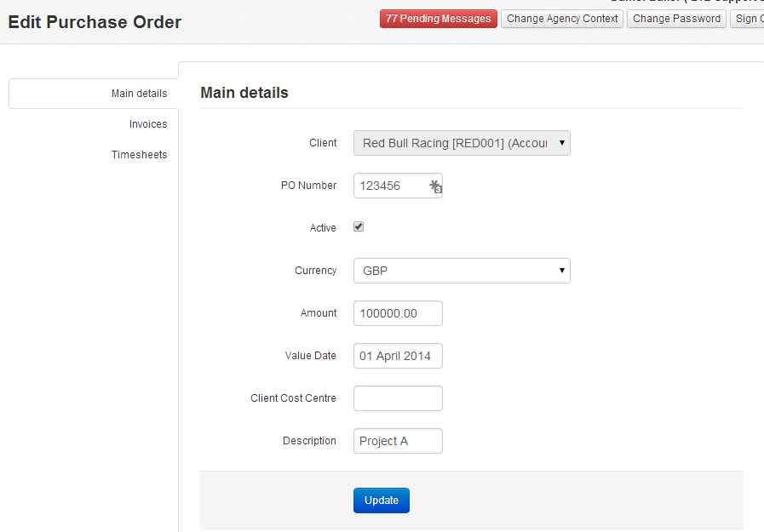The image size is (764, 532).
Task: Open Change Password
Action: pos(676,19)
